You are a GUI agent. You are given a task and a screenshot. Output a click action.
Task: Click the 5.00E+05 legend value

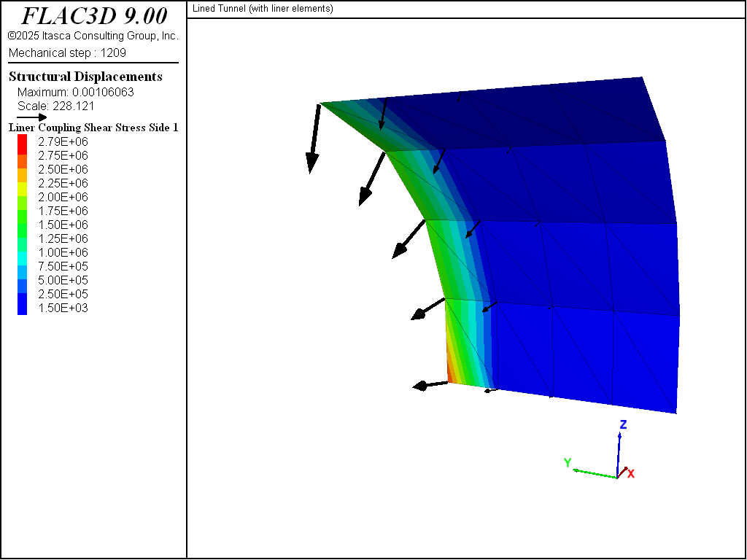pos(63,280)
